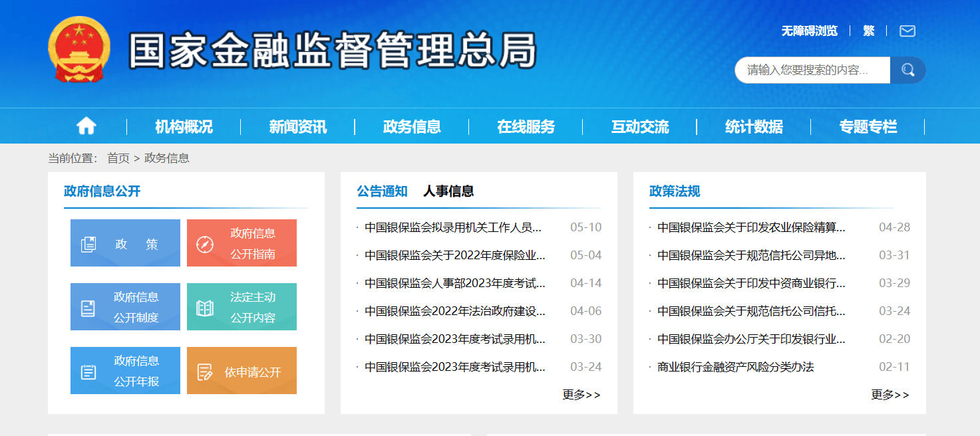Click the magnifier search icon

[x=907, y=70]
